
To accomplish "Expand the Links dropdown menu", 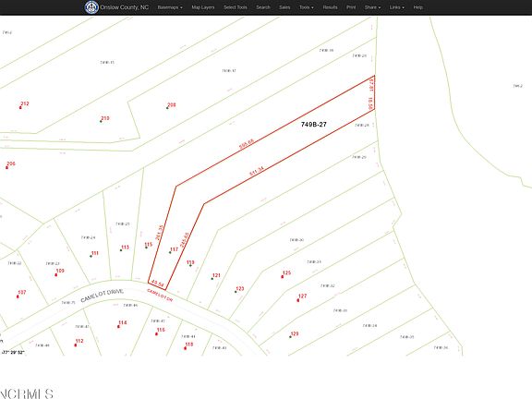I will click(x=396, y=7).
